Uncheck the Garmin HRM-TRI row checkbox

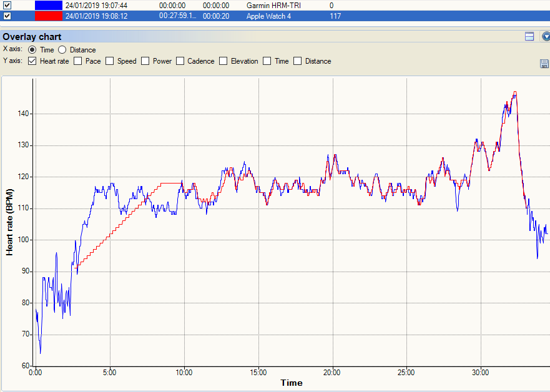coord(7,5)
